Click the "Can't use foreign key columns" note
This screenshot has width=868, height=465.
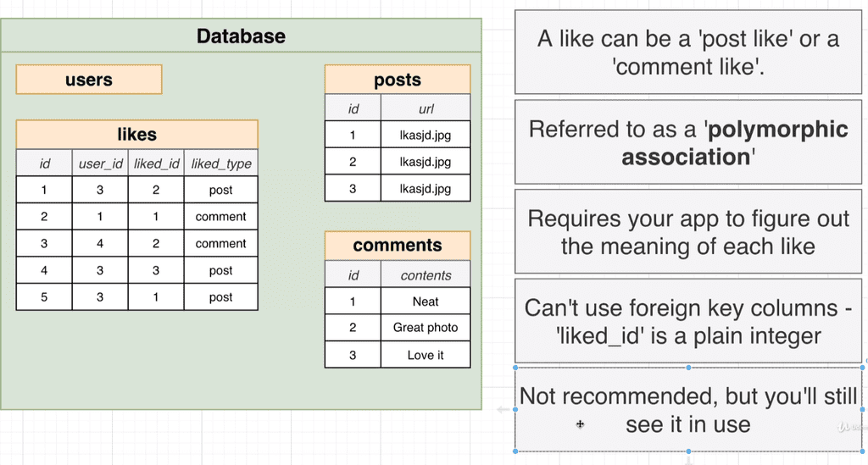pos(688,321)
